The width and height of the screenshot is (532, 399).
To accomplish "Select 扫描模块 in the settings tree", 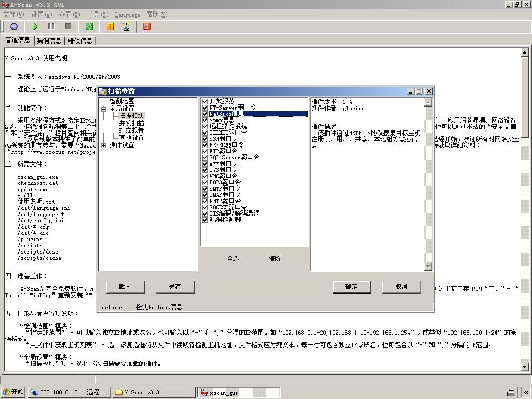I will 131,116.
